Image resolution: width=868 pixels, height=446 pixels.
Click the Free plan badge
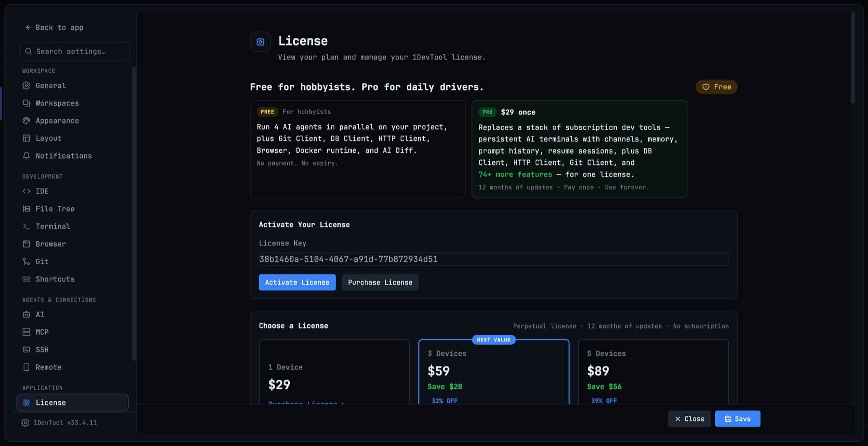(716, 87)
